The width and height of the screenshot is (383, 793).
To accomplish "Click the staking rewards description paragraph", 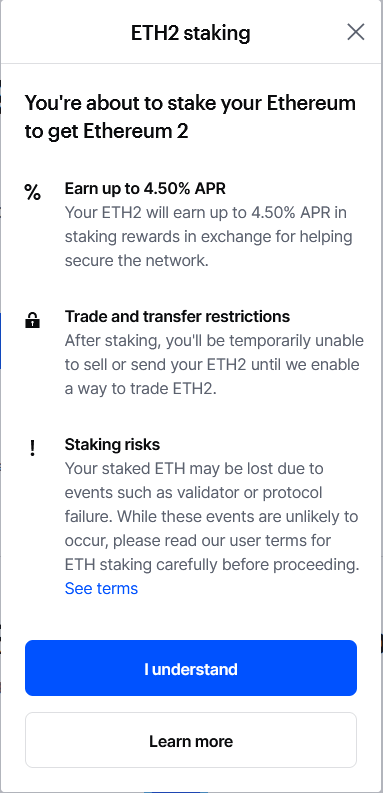I will [x=208, y=237].
